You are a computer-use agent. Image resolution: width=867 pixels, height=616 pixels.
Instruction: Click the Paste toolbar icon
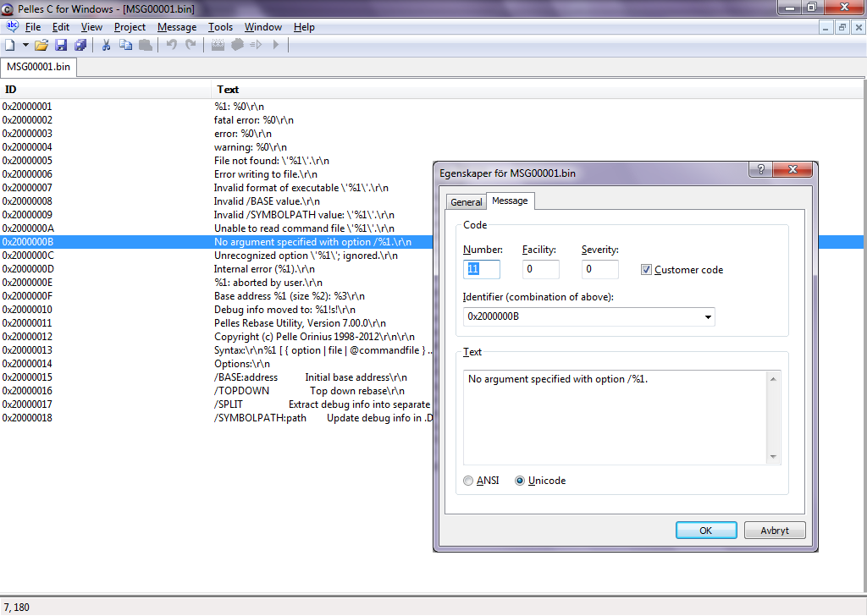[x=146, y=46]
